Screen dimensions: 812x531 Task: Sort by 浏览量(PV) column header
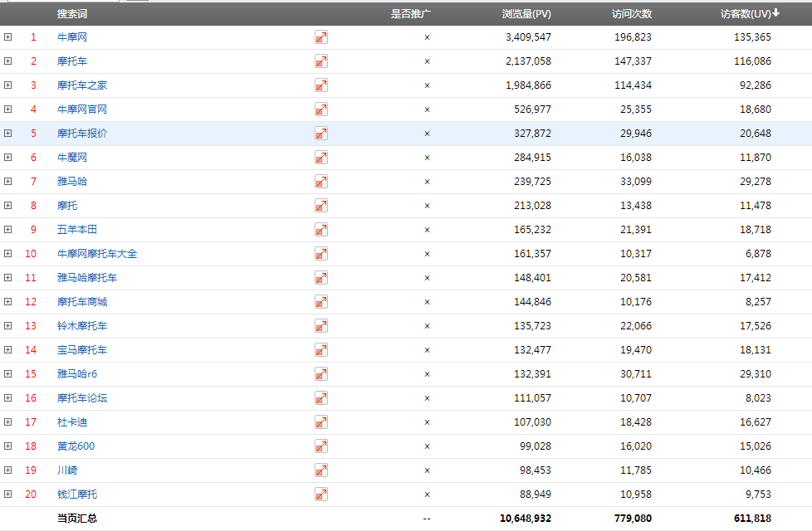526,14
